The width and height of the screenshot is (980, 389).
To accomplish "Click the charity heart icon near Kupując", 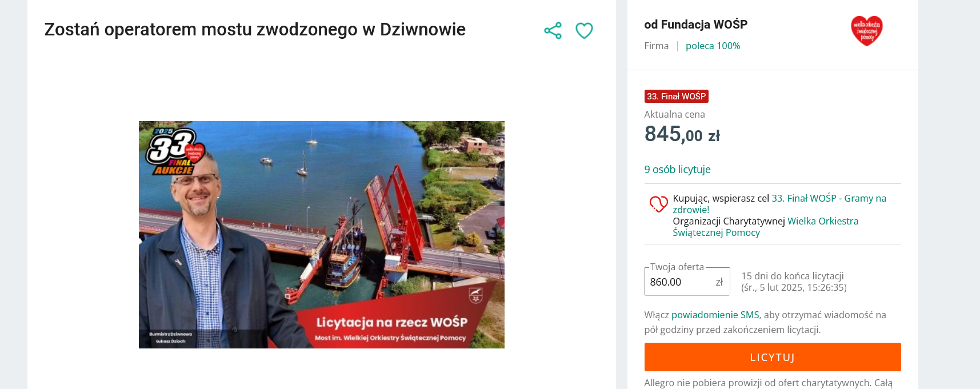I will click(x=658, y=204).
